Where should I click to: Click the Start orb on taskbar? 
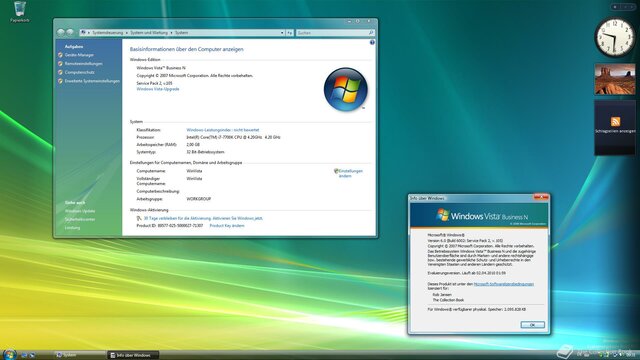[x=9, y=354]
